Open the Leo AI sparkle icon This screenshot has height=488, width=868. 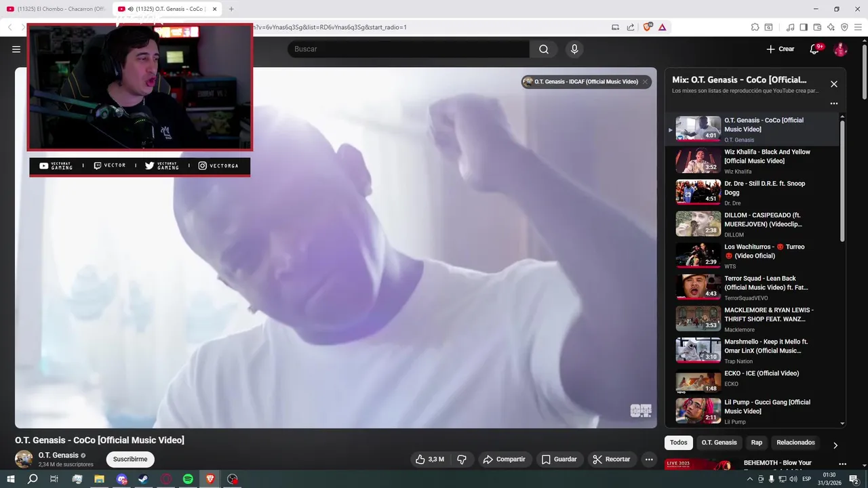click(x=831, y=27)
